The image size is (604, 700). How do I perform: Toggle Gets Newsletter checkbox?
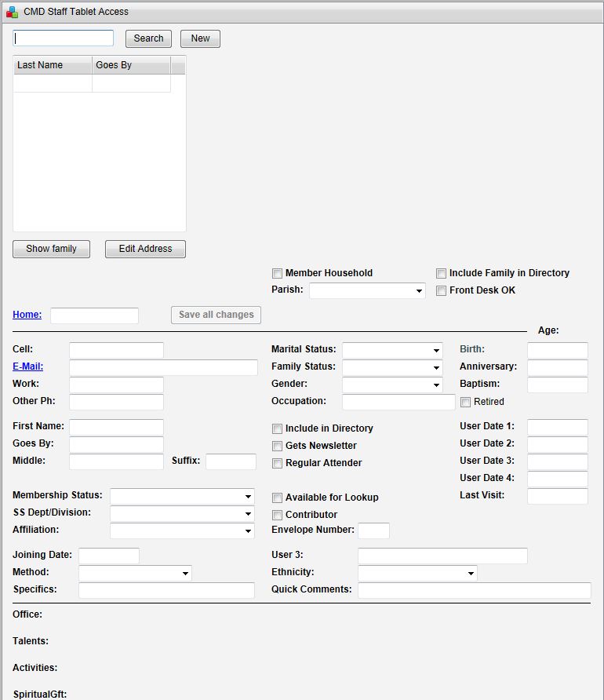coord(277,446)
